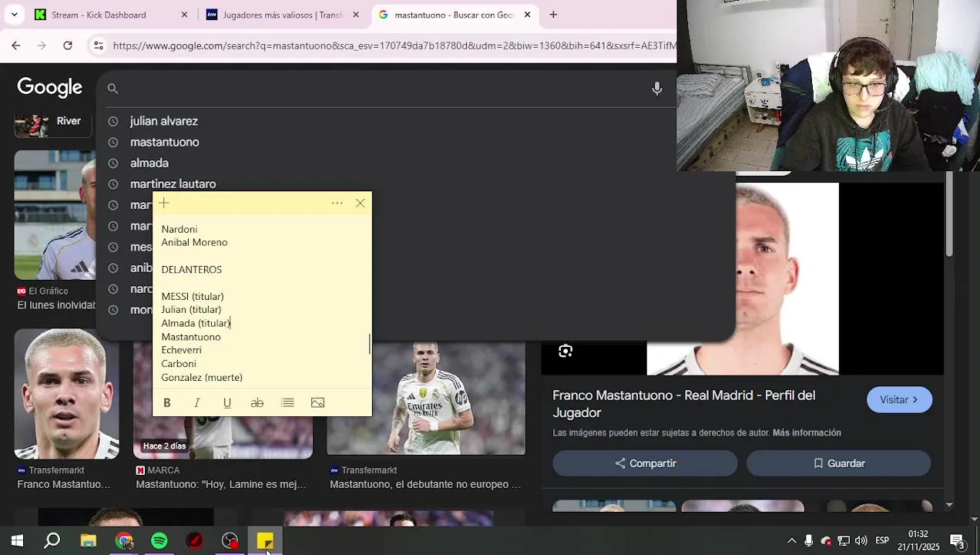Search the preview image with Google Lens icon

[566, 351]
